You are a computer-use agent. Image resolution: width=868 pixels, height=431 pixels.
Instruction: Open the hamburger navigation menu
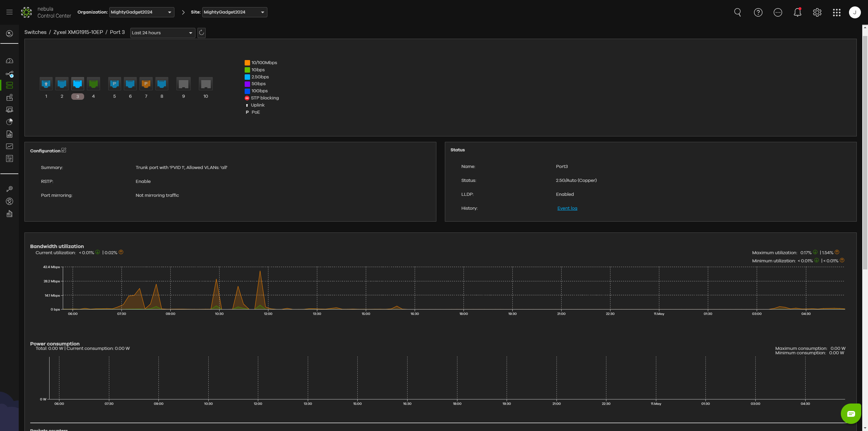(10, 12)
